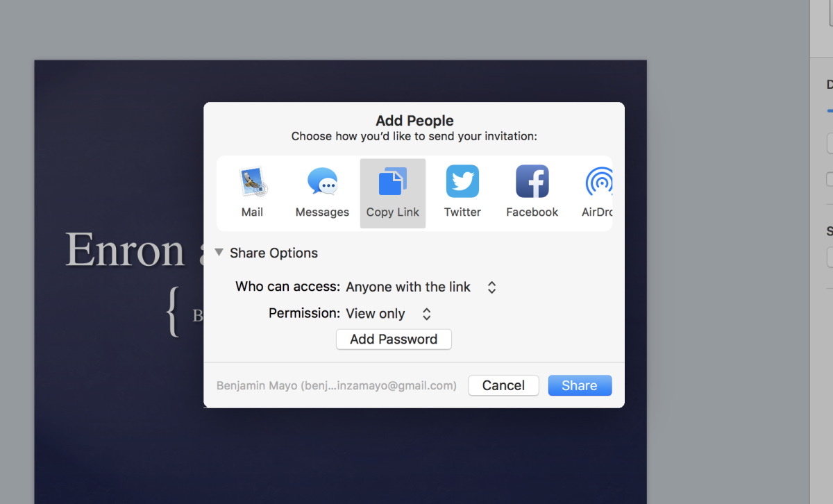This screenshot has height=504, width=833.
Task: Open the Who can access dropdown
Action: 421,287
